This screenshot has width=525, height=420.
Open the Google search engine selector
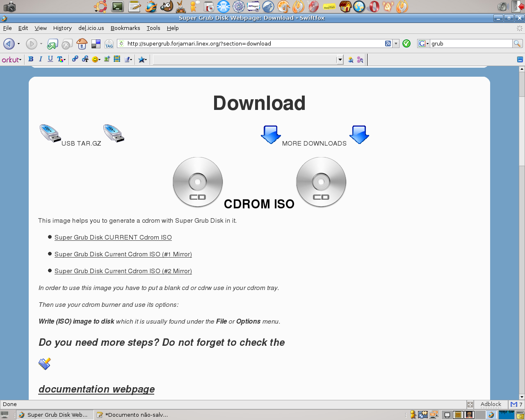423,43
